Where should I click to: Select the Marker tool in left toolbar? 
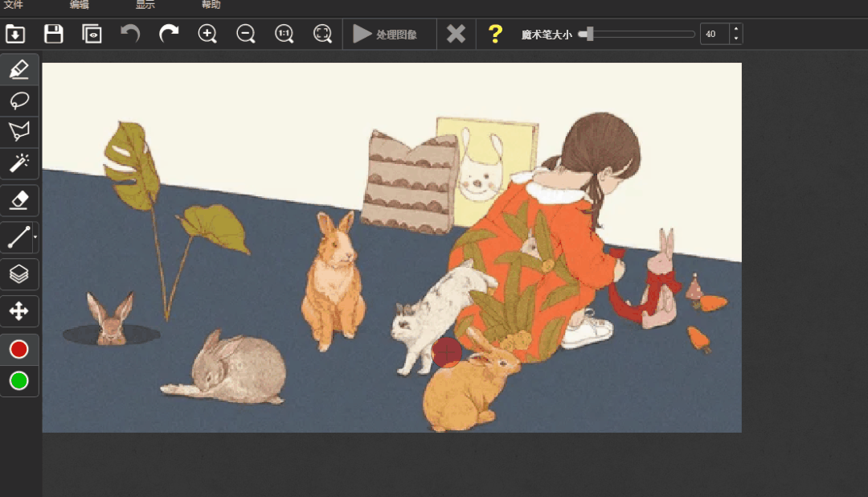[19, 70]
